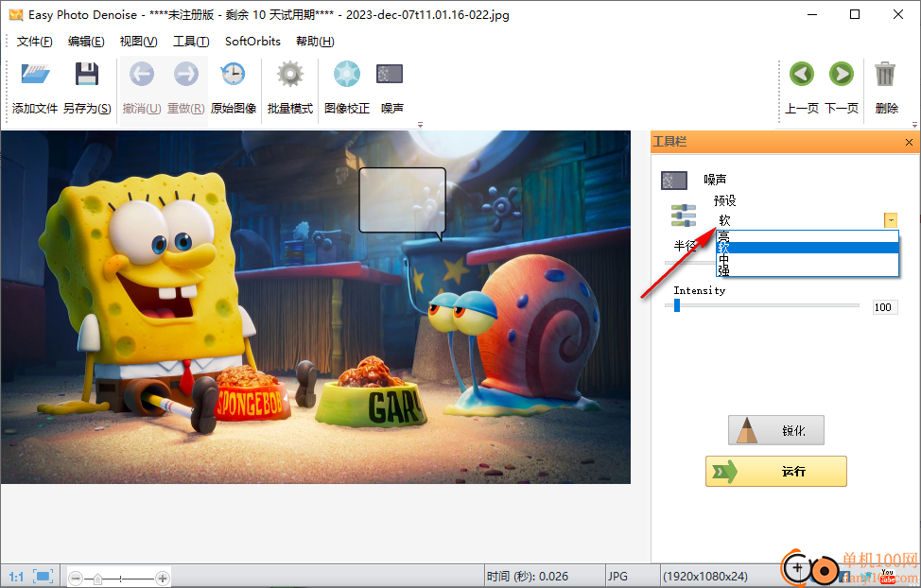Click the 1:1 actual size icon

coord(16,577)
